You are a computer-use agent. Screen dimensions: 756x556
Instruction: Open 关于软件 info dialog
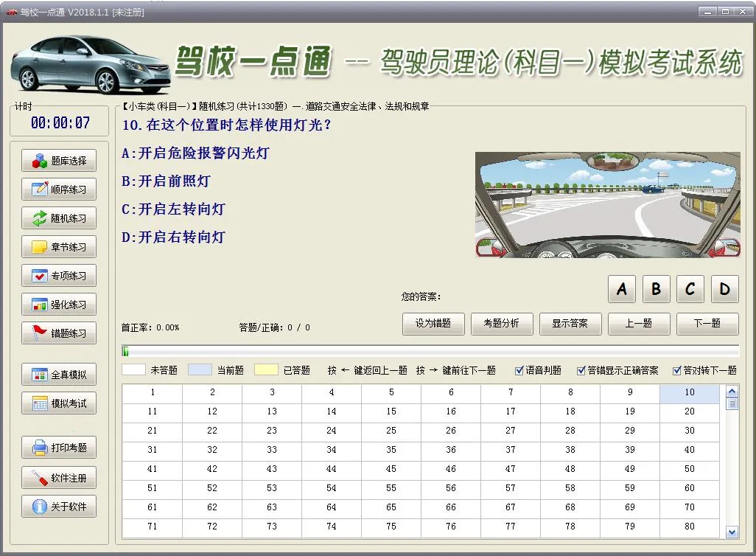point(59,507)
